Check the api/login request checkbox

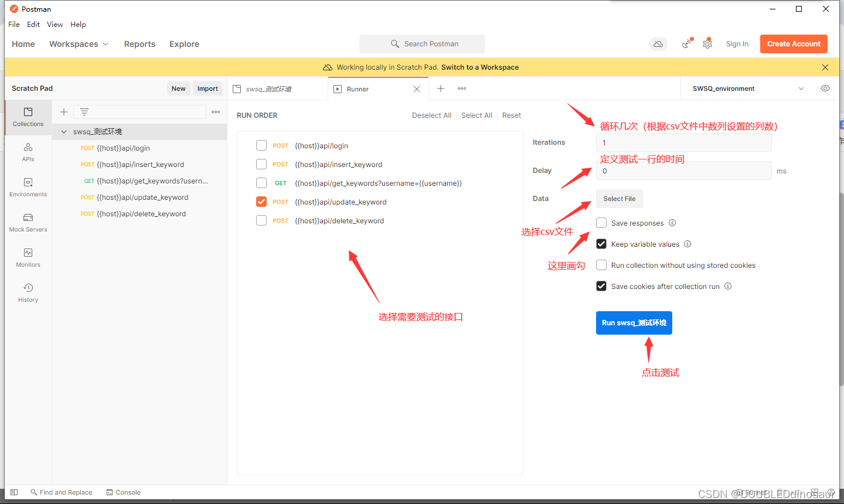[261, 145]
